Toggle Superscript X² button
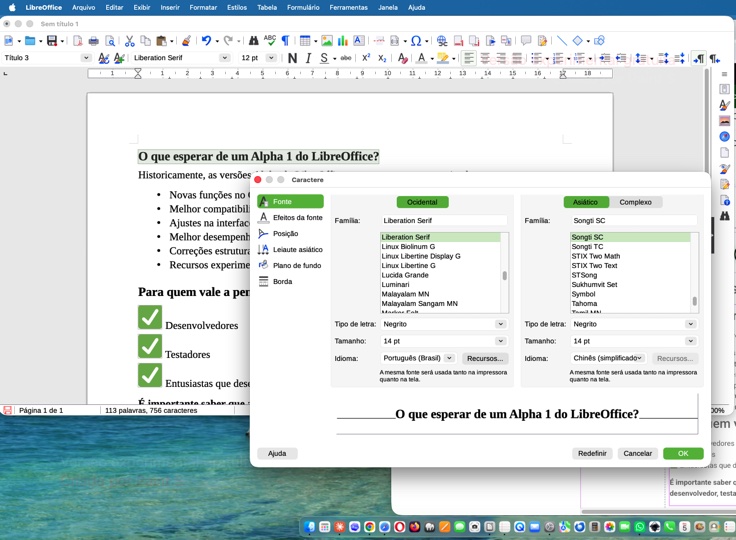Image resolution: width=736 pixels, height=540 pixels. pos(366,58)
